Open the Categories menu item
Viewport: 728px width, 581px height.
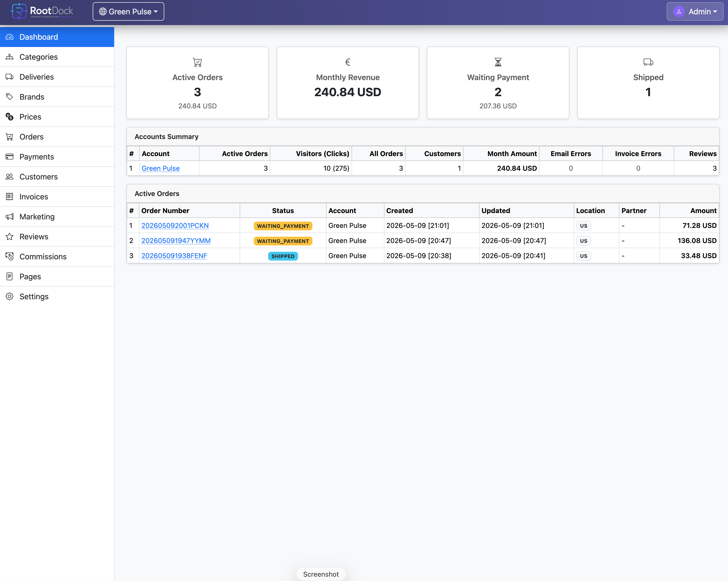[57, 57]
